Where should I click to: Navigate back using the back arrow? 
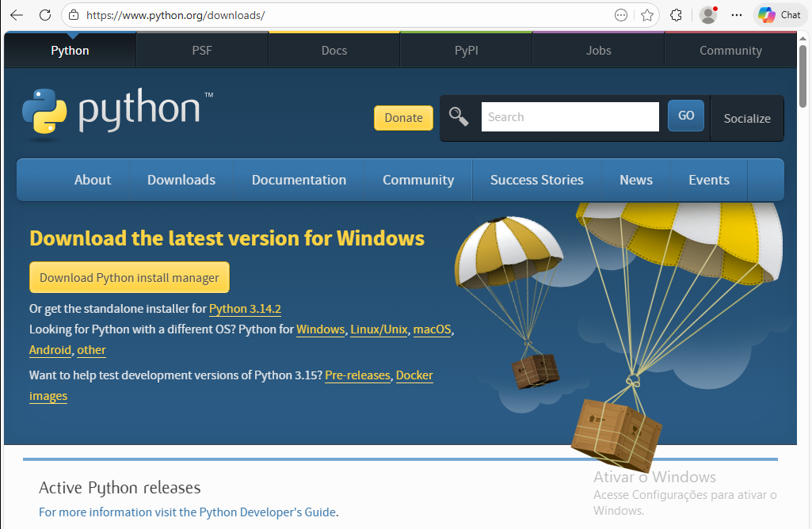[x=16, y=14]
